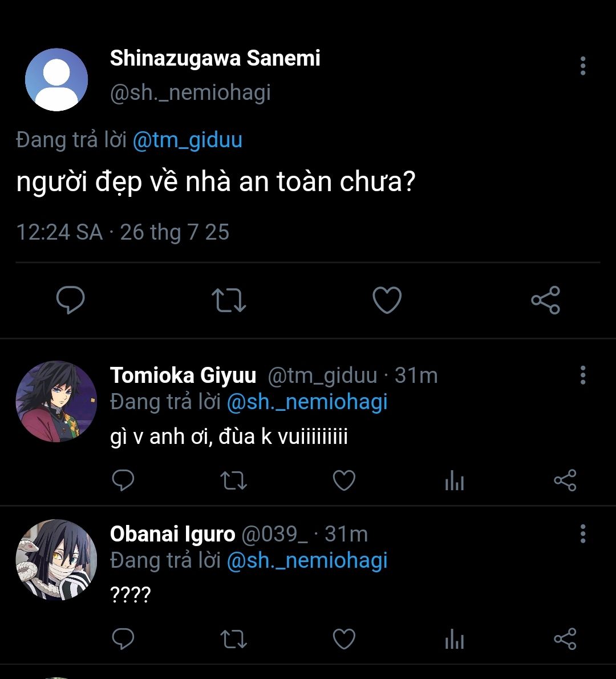The width and height of the screenshot is (616, 679).
Task: Reply to Tomioka Giyuu's tweet
Action: (123, 481)
